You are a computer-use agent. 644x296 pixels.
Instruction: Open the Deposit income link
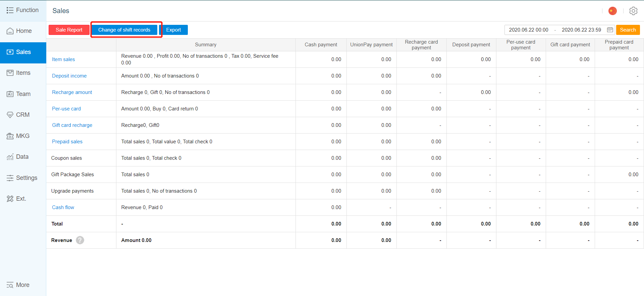69,76
